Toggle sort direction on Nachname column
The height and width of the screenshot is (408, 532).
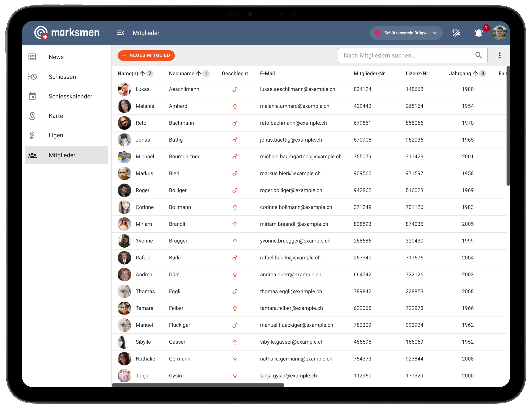click(x=198, y=74)
